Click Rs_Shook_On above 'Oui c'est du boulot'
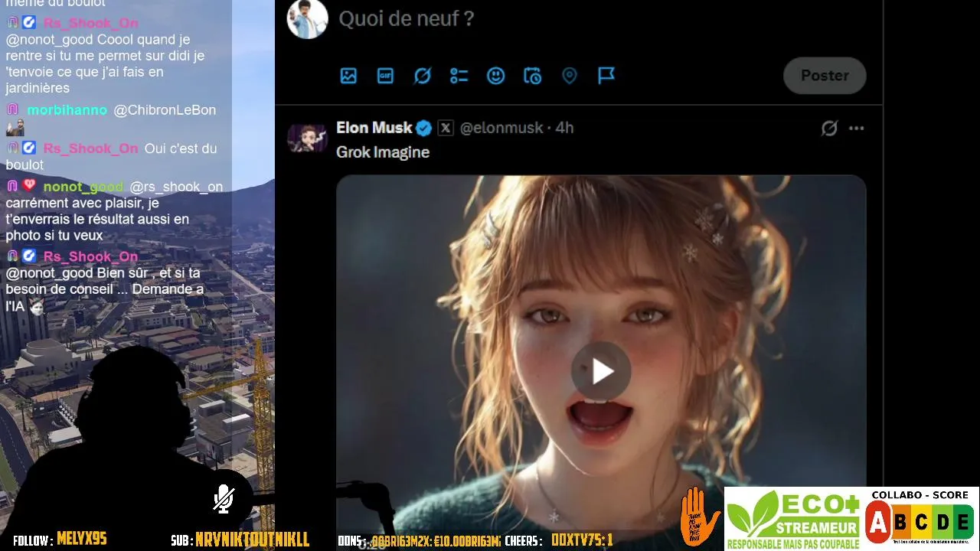Viewport: 980px width, 551px height. [x=90, y=148]
